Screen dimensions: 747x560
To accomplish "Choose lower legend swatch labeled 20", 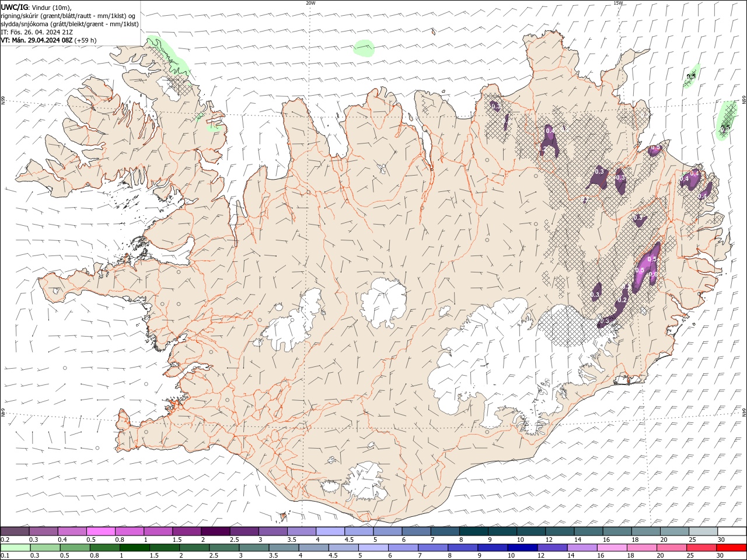I will (x=671, y=548).
